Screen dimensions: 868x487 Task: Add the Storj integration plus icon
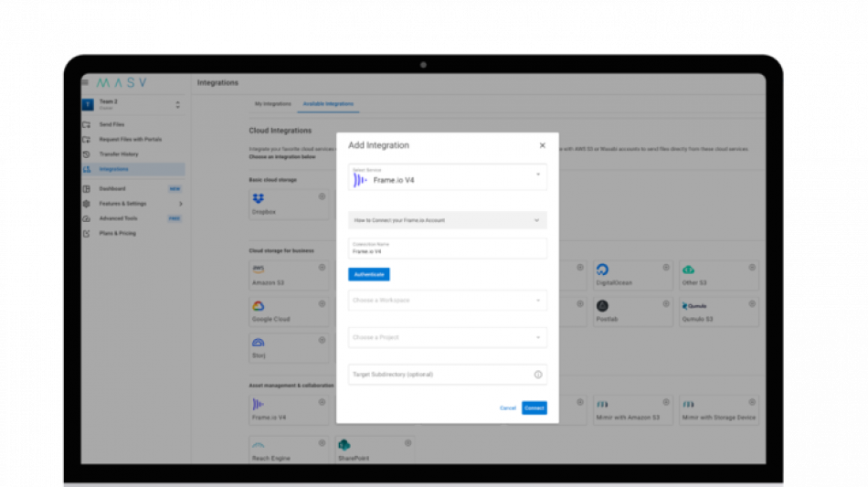(x=322, y=340)
